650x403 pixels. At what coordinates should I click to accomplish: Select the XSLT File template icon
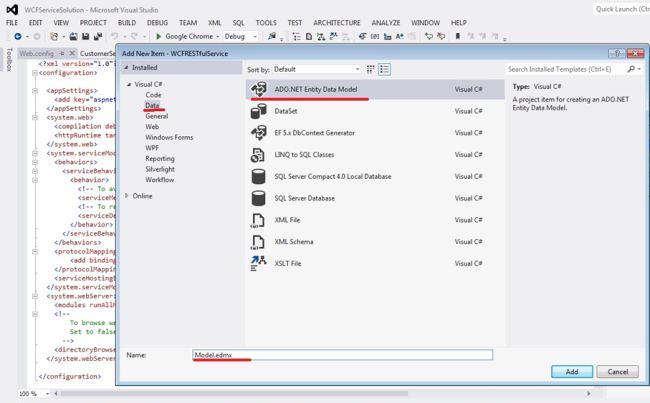tap(258, 263)
